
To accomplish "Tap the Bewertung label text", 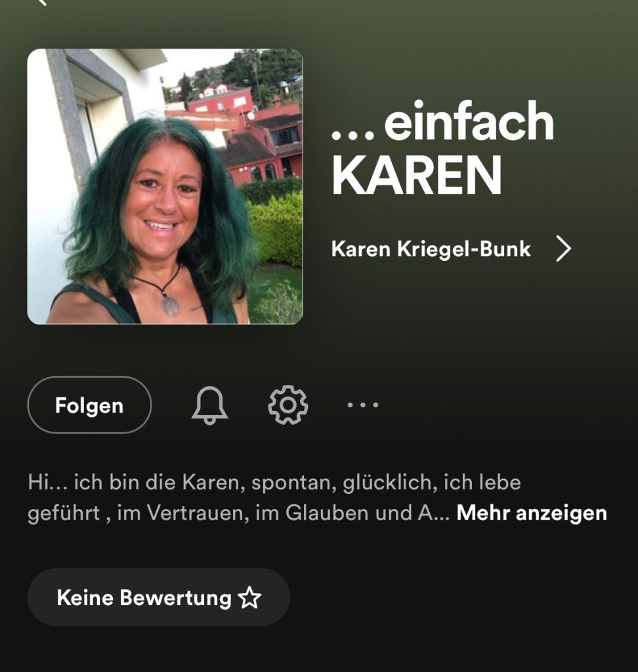I will point(175,598).
